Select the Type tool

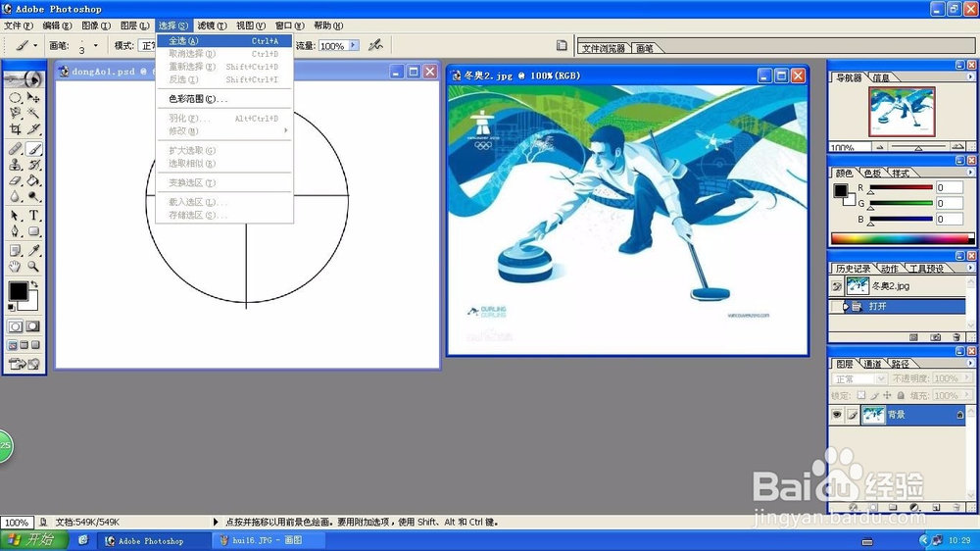click(33, 216)
